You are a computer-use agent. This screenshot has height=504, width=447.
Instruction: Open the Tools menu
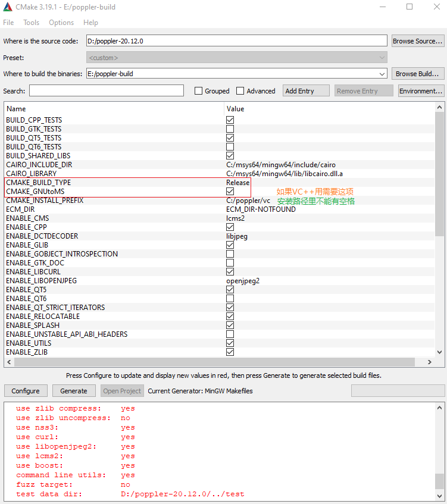click(x=31, y=23)
